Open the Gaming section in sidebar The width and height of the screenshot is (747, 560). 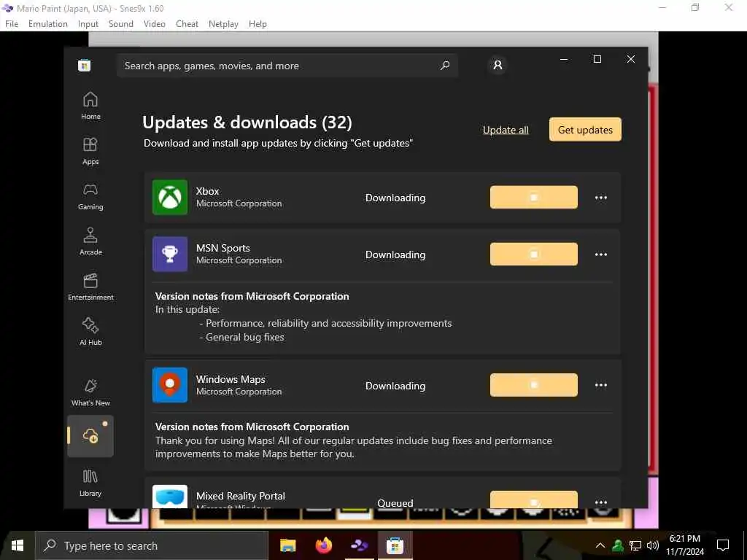click(x=90, y=197)
